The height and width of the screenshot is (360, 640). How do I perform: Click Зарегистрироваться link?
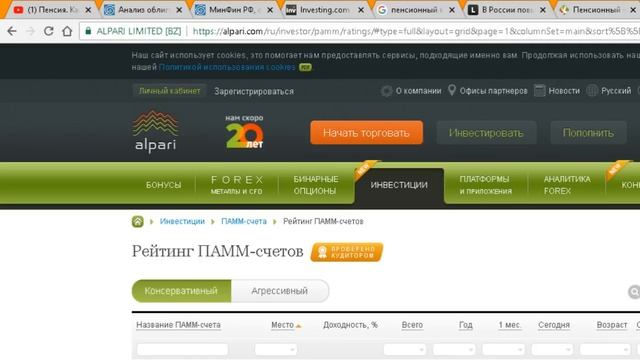pyautogui.click(x=254, y=91)
